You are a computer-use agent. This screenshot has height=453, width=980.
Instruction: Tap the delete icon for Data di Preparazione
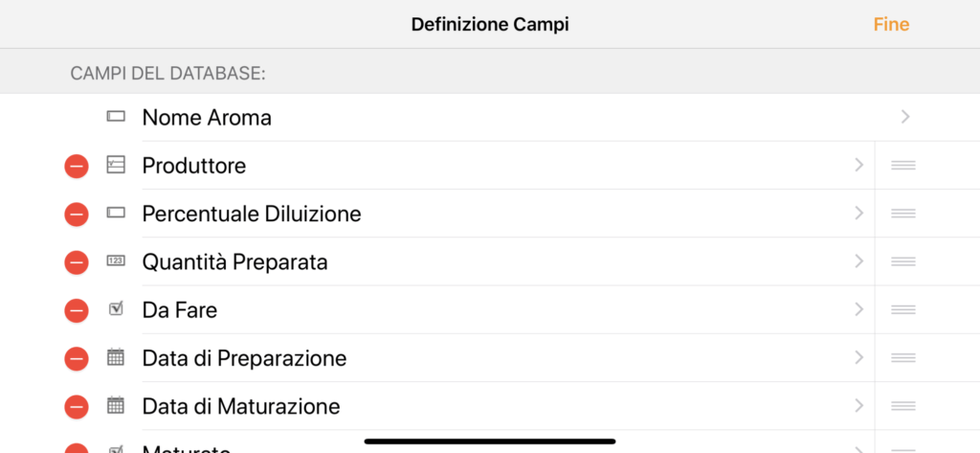pos(77,358)
